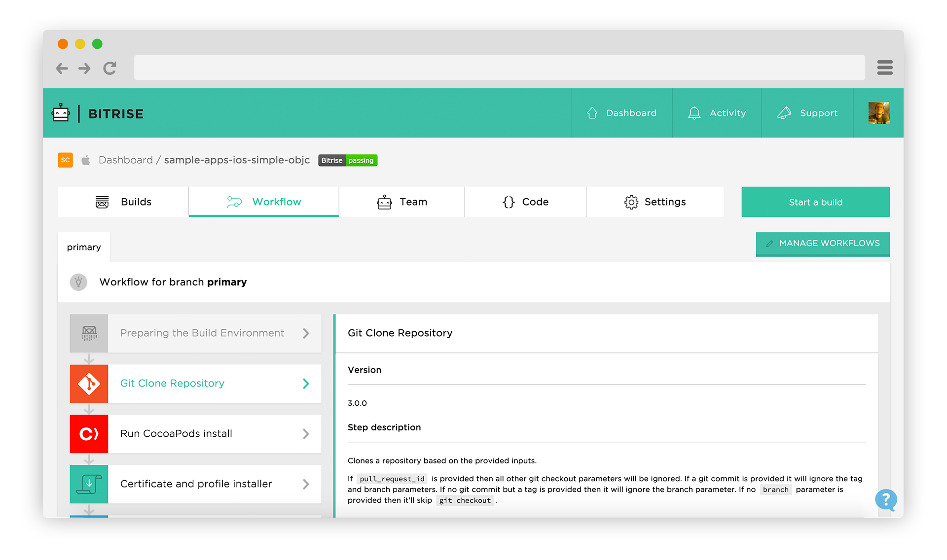Select the Preparing the Build Environment step
947x560 pixels.
pyautogui.click(x=195, y=333)
